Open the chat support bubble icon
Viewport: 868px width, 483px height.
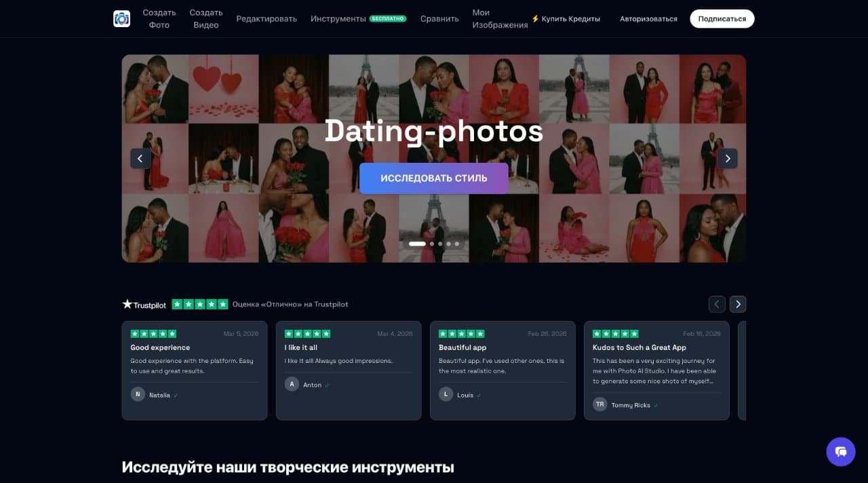(841, 451)
